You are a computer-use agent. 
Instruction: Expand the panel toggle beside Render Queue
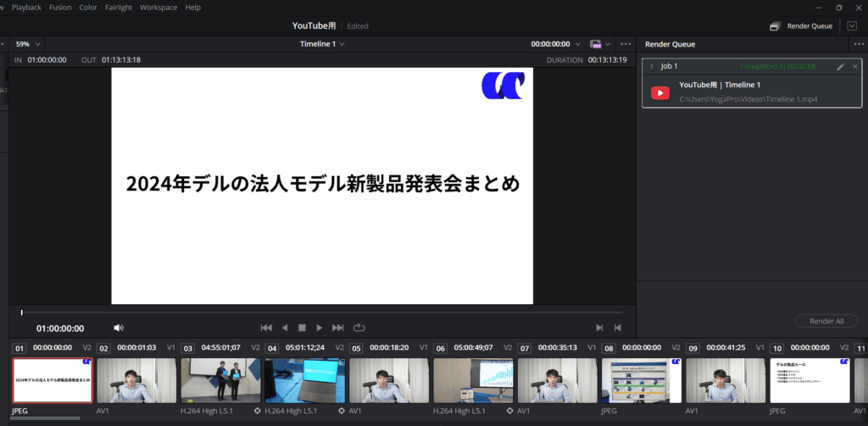coord(852,26)
